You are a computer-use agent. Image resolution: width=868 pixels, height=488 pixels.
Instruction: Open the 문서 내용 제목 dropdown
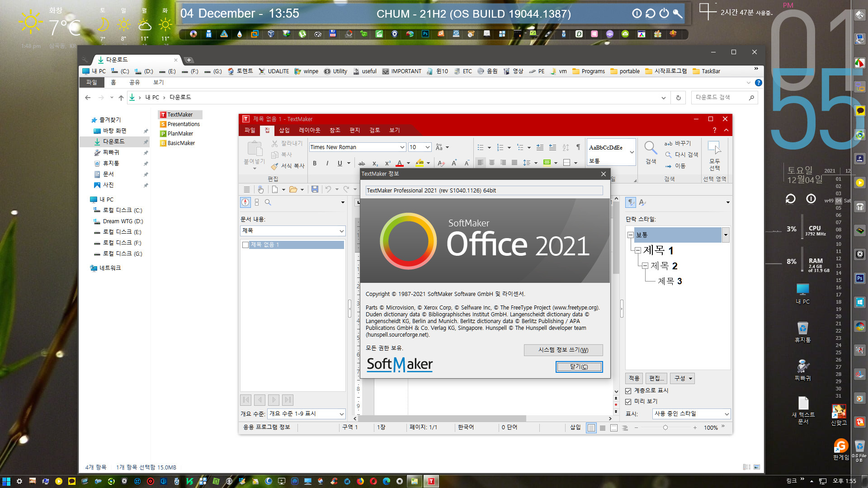pos(341,231)
